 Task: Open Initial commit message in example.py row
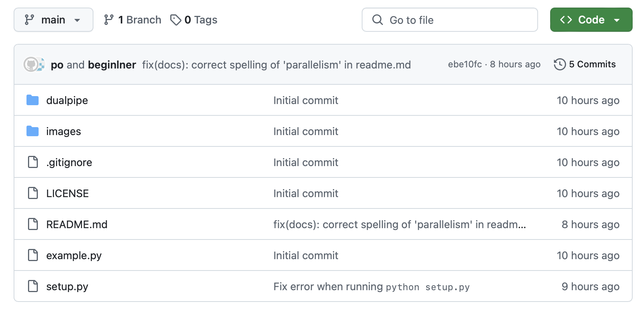pos(306,255)
